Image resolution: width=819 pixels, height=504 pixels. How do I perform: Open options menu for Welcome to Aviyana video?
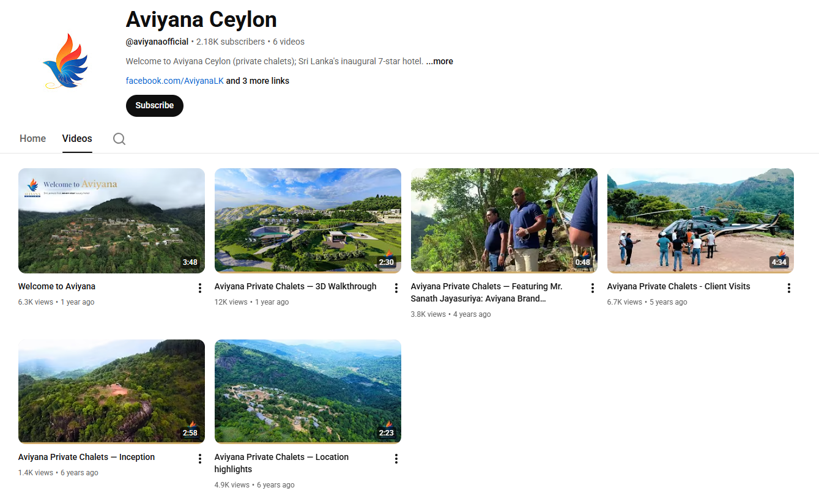[199, 288]
